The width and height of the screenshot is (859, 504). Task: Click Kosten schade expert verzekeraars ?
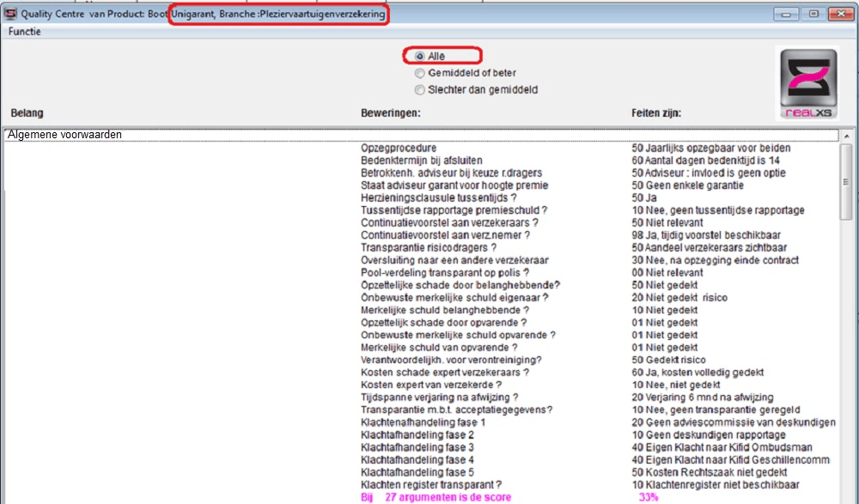pyautogui.click(x=445, y=373)
